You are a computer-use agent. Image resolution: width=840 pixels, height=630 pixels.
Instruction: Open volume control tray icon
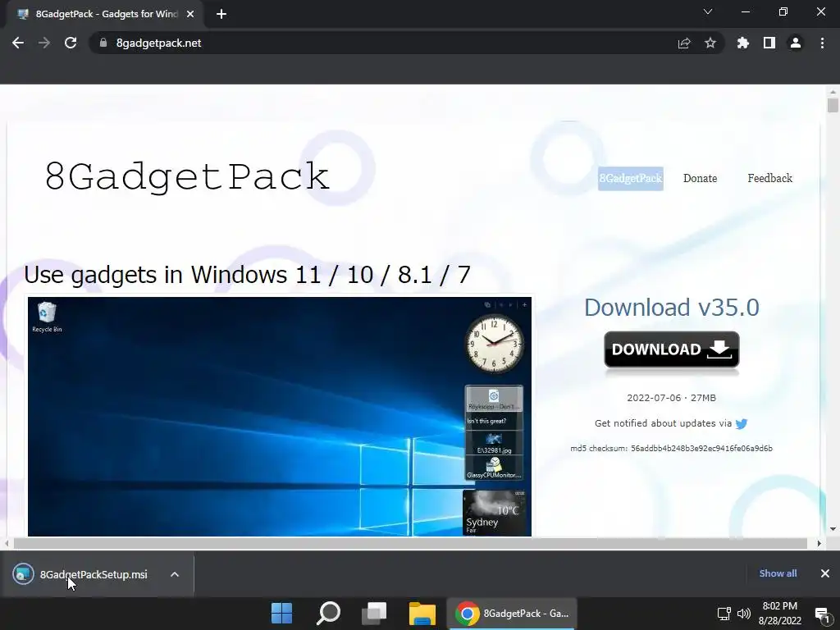point(744,614)
